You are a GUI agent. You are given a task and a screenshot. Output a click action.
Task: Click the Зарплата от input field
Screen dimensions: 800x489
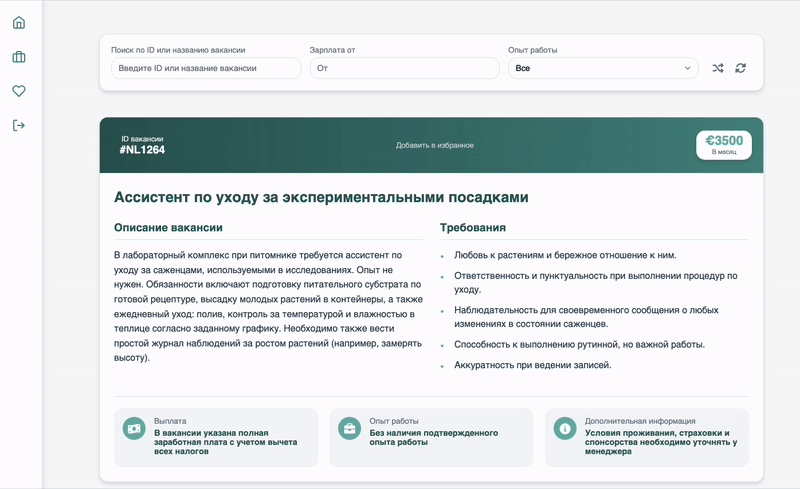point(404,68)
